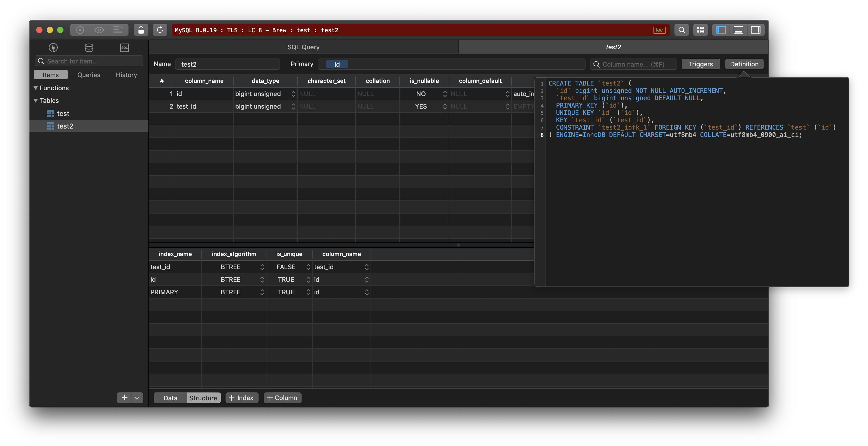This screenshot has height=446, width=868.
Task: Open the SQL query editor icon
Action: (x=124, y=47)
